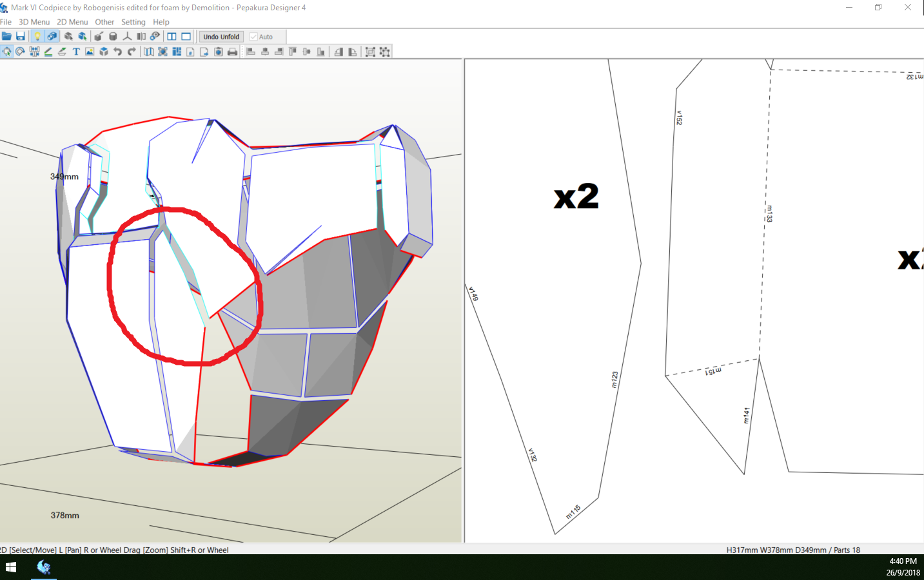Open the Setting menu

[x=133, y=22]
